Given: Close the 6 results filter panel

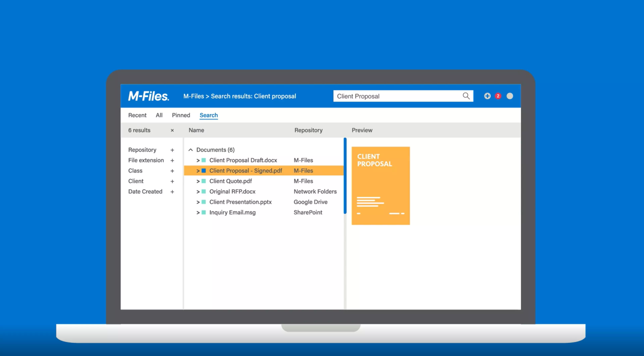Looking at the screenshot, I should [x=172, y=130].
